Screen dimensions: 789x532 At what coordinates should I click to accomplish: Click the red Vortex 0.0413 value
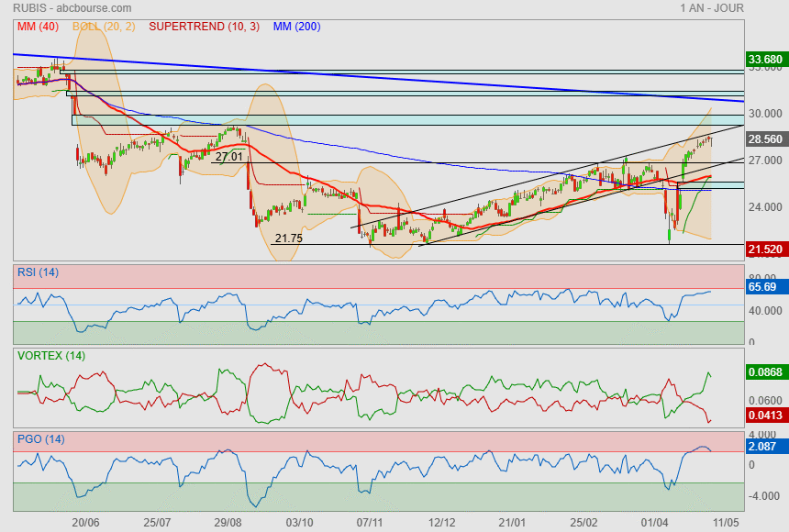tap(765, 416)
